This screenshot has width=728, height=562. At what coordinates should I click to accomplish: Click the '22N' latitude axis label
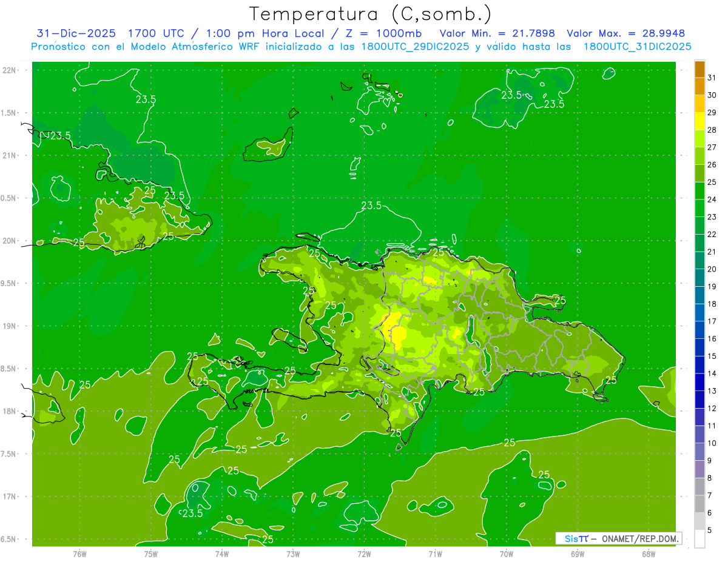pos(9,70)
